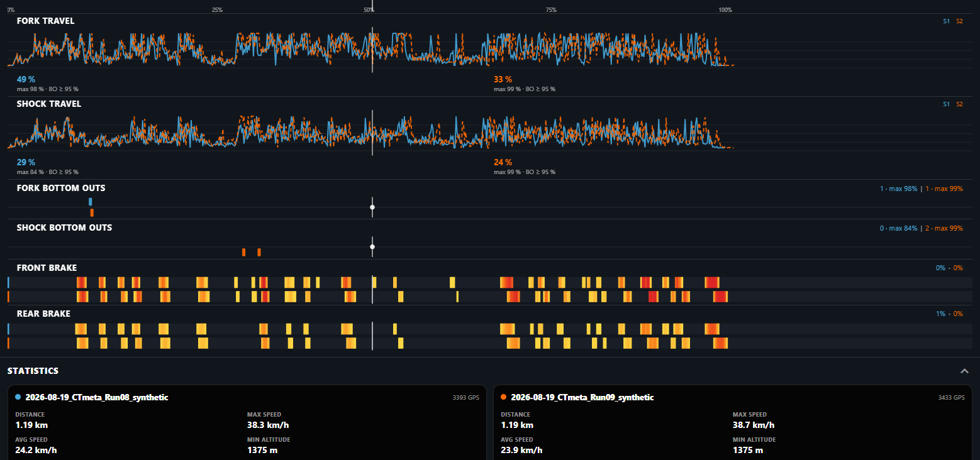Select the 24.2 km/h average speed value
Image resolution: width=980 pixels, height=460 pixels.
coord(36,450)
